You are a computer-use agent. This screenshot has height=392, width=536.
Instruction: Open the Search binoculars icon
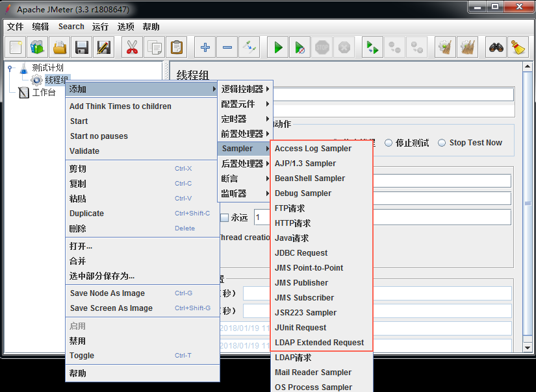click(x=497, y=47)
